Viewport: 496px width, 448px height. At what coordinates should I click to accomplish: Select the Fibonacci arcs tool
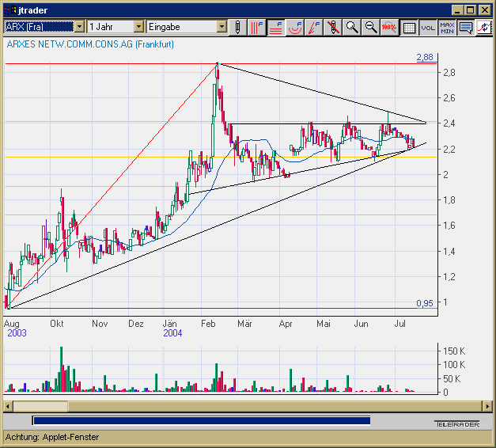pyautogui.click(x=294, y=27)
